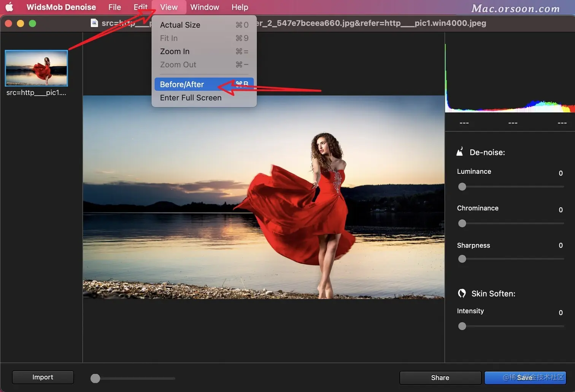Open the Edit menu
Screen dimensions: 575x392
[x=140, y=7]
